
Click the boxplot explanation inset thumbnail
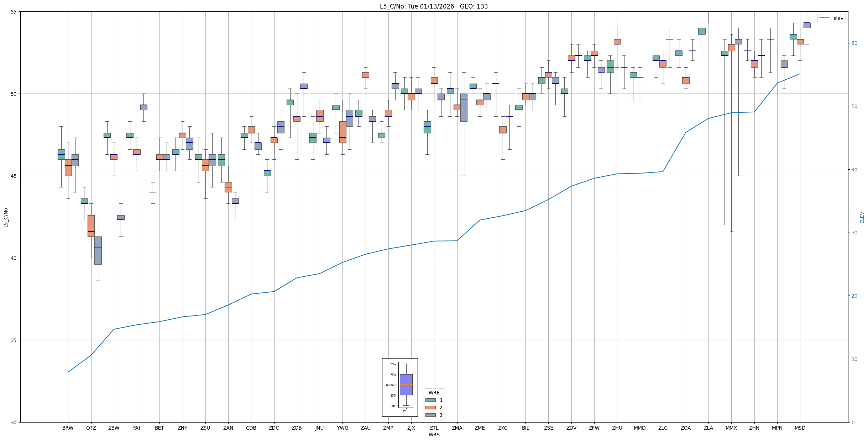coord(399,387)
